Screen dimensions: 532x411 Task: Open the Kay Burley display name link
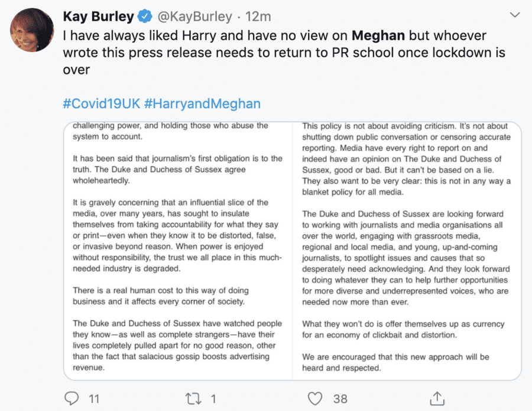coord(99,16)
